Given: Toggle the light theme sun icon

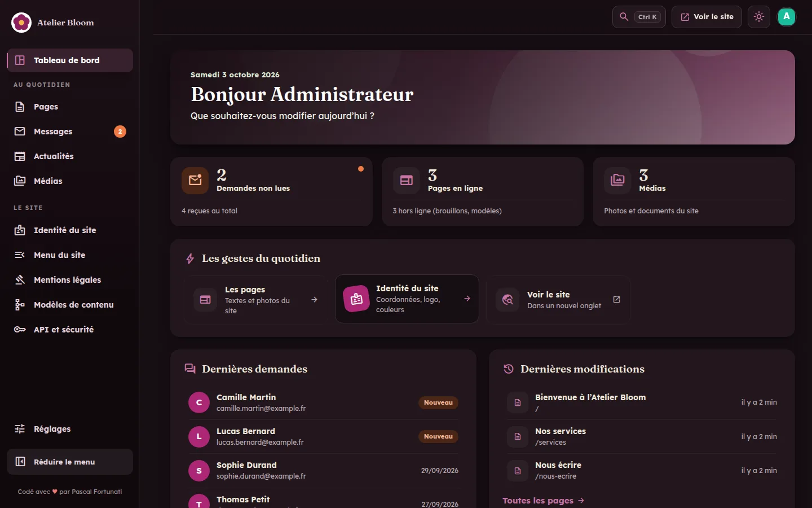Looking at the screenshot, I should point(759,17).
